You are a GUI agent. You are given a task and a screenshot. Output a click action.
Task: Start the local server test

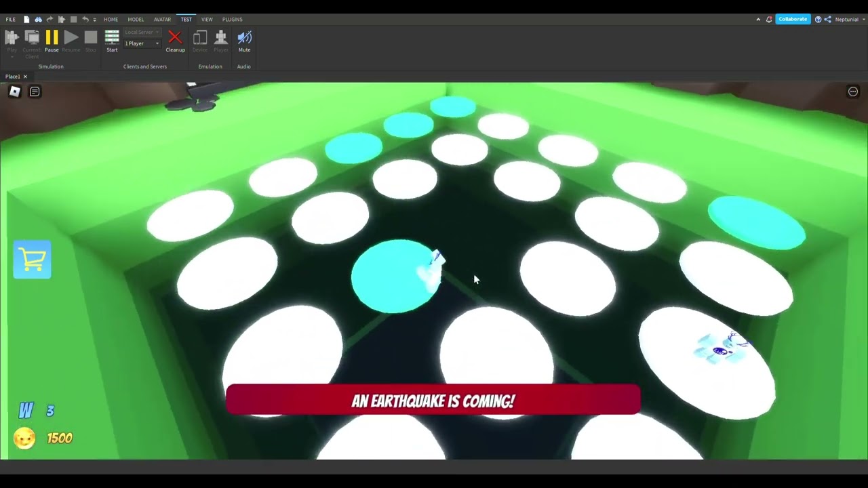112,41
